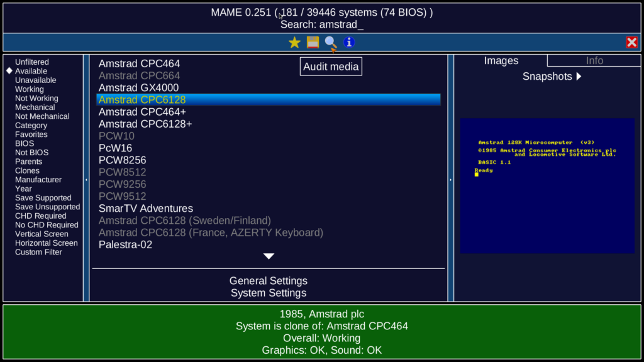Select the Manufacturer filter
Image resolution: width=644 pixels, height=362 pixels.
(38, 179)
